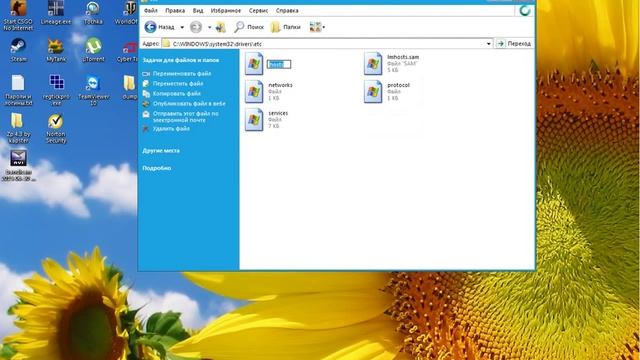Screen dimensions: 640x360
Task: Click the Tochka desktop icon
Action: [93, 13]
